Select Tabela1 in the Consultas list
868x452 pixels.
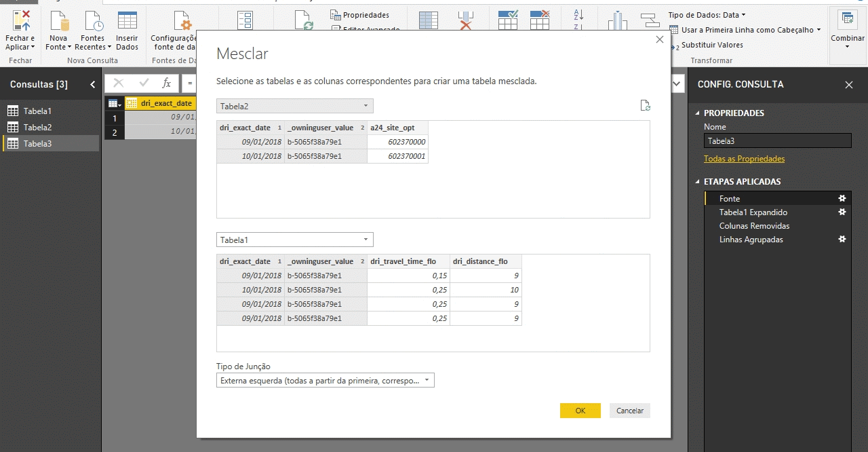[51, 111]
